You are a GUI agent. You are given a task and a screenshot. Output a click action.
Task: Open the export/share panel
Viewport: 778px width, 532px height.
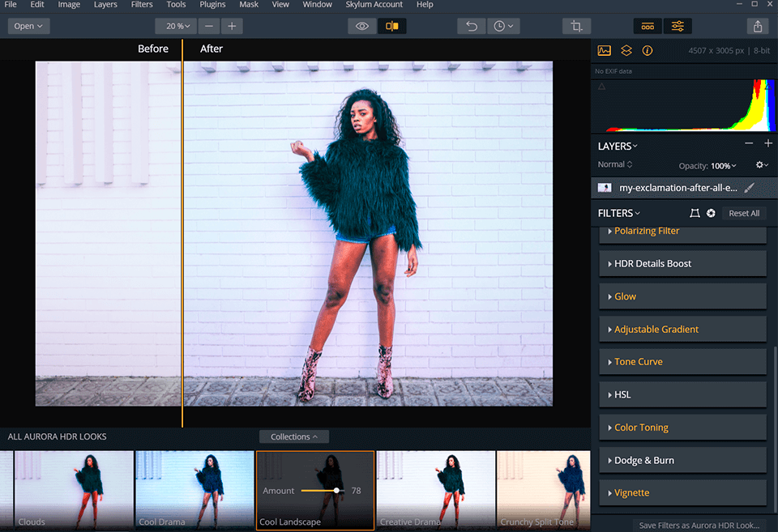(x=758, y=26)
